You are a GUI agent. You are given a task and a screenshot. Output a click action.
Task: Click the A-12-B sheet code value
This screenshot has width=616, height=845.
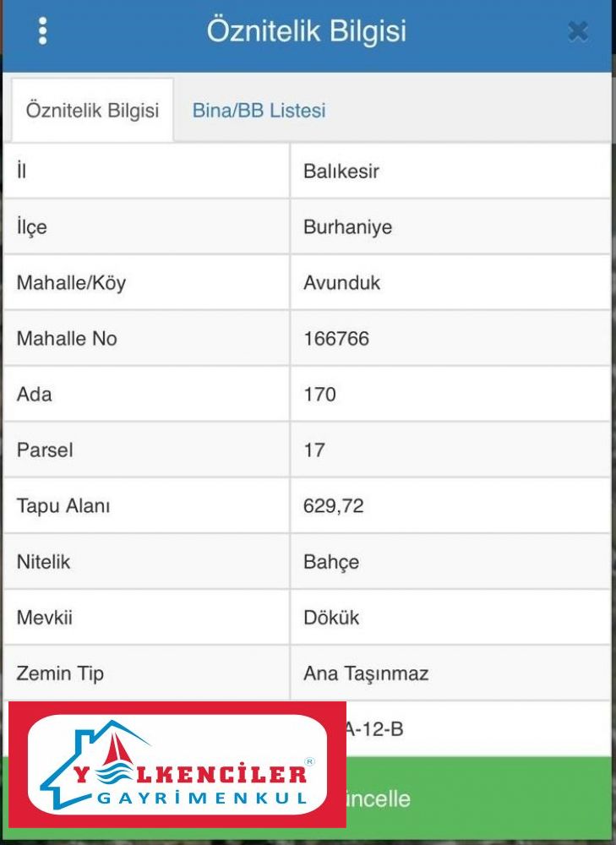click(x=374, y=728)
